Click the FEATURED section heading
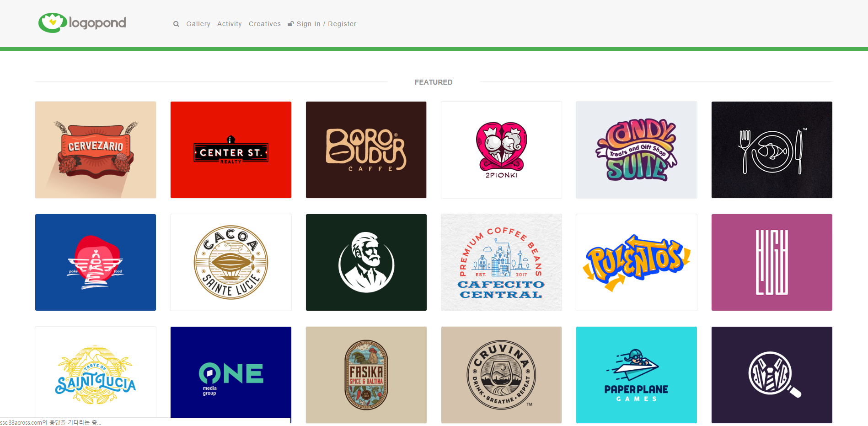Screen dimensions: 868x426 (x=434, y=82)
